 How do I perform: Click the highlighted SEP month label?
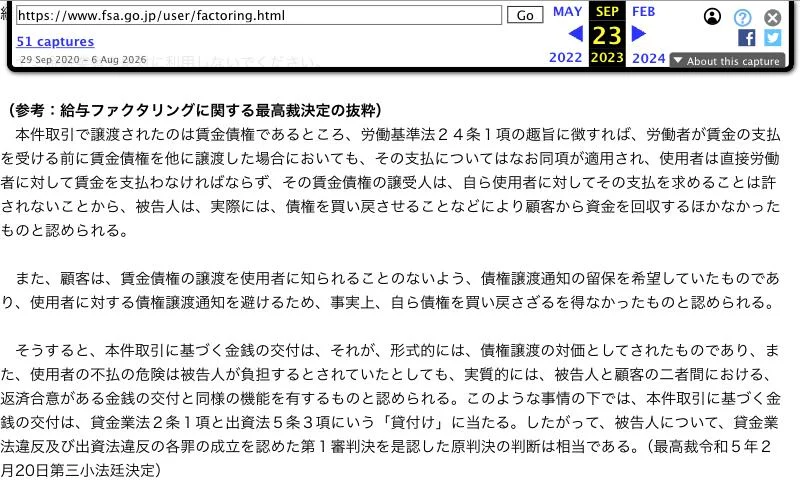[607, 11]
